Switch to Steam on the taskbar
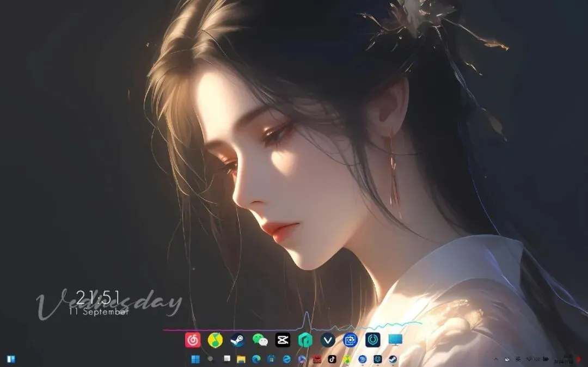 [x=393, y=359]
